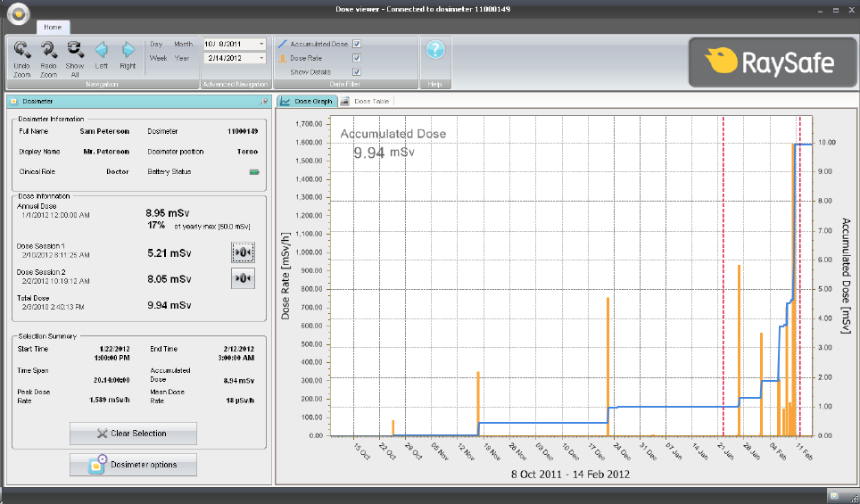Viewport: 860px width, 504px height.
Task: Click the RaySafe application orb button
Action: pyautogui.click(x=19, y=14)
